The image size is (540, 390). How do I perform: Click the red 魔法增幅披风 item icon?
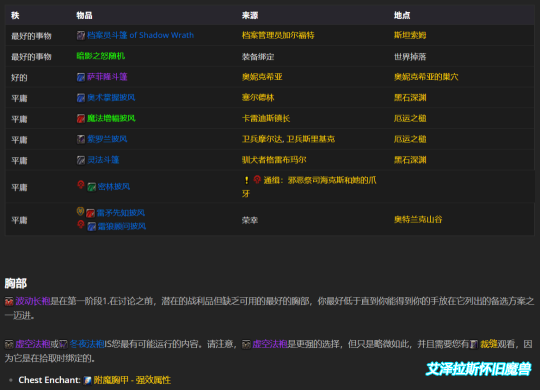tap(81, 119)
